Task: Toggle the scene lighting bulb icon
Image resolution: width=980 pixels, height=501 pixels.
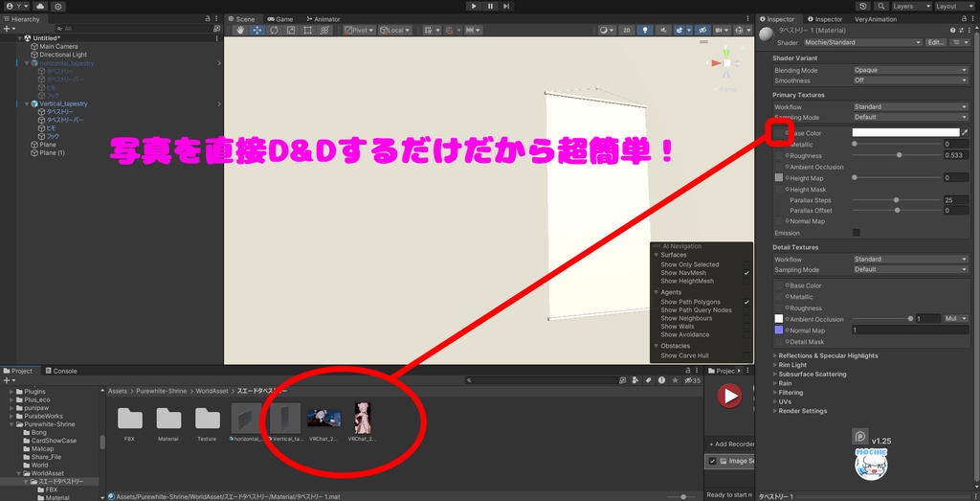Action: click(x=645, y=30)
